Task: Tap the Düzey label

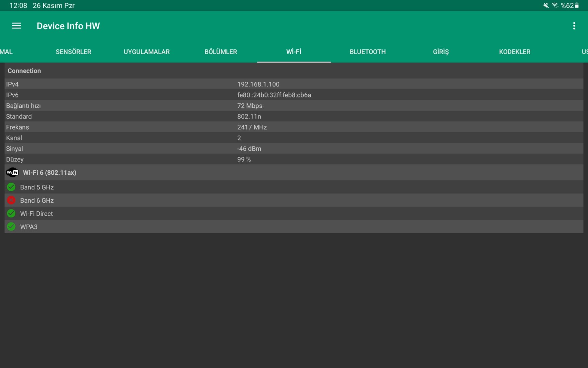Action: tap(15, 159)
